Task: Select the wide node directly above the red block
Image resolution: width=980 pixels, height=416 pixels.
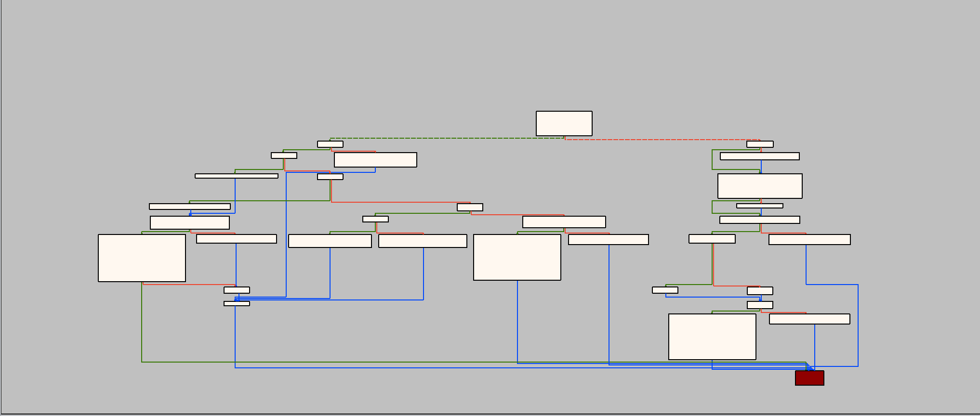Action: point(809,319)
